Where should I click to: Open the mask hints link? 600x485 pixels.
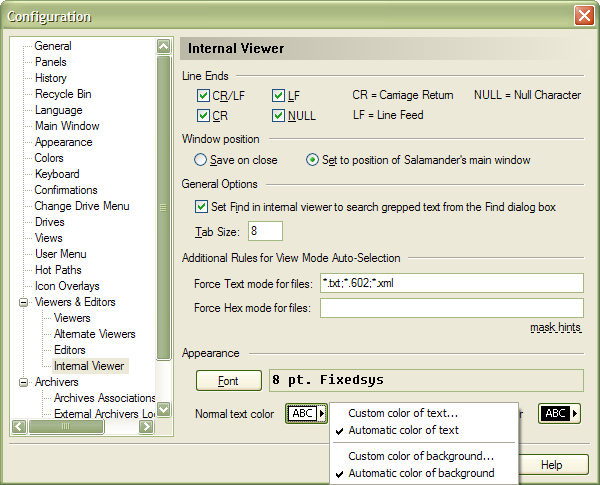tap(555, 328)
